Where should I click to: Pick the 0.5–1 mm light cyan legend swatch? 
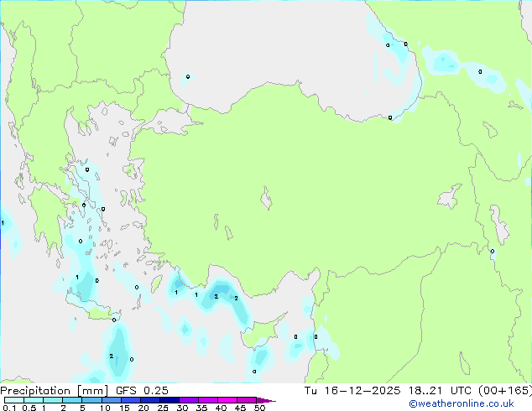tap(34, 400)
